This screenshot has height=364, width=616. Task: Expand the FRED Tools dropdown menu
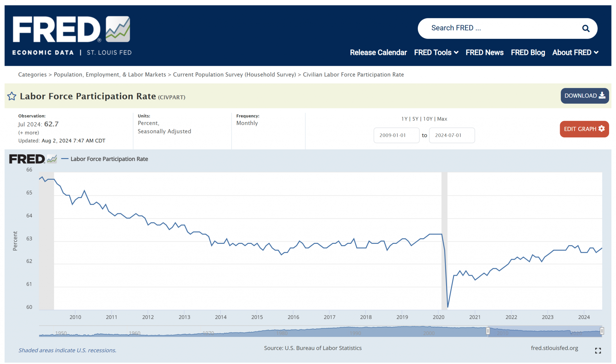(436, 53)
